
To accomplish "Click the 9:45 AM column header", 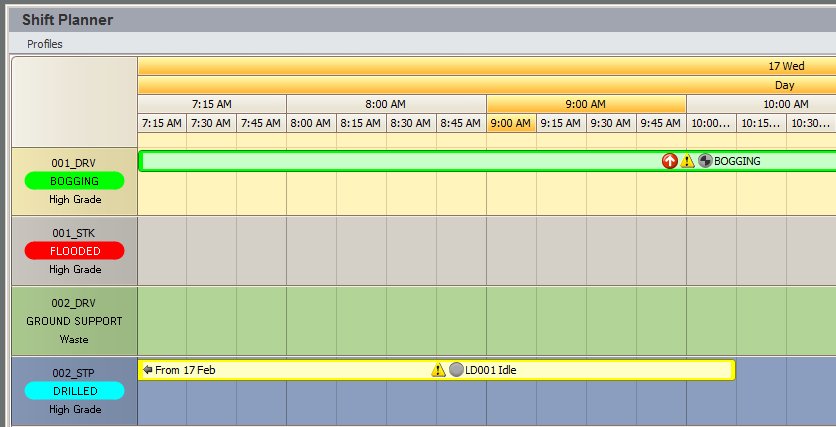I will (661, 123).
